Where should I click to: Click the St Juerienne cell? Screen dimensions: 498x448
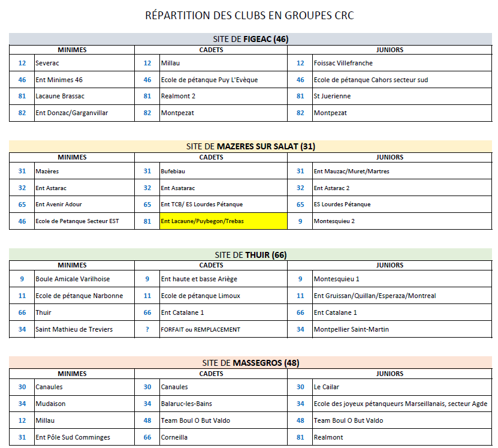tap(402, 96)
